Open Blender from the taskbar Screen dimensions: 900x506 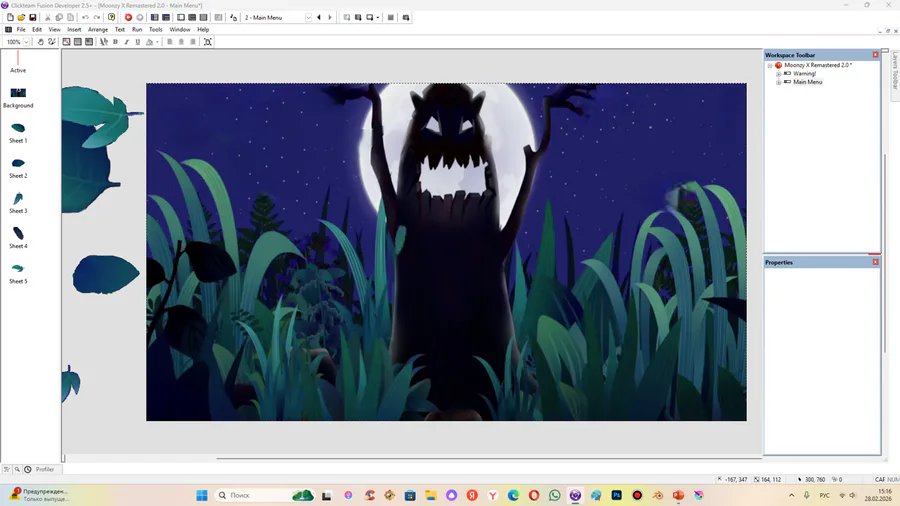[x=658, y=495]
